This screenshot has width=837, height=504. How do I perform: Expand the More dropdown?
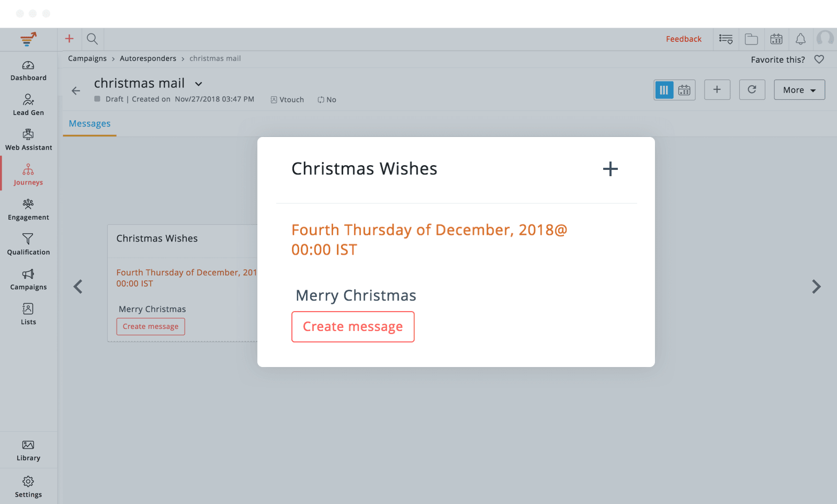tap(799, 89)
